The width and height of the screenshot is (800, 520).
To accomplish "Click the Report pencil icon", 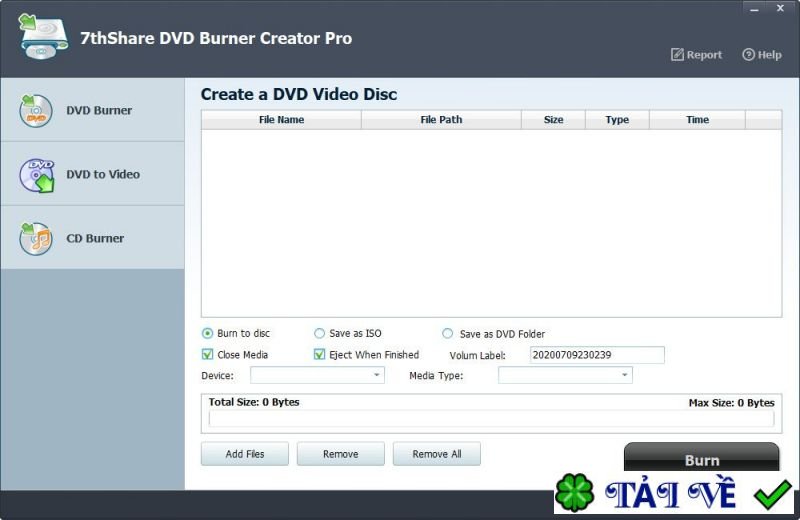I will pyautogui.click(x=677, y=55).
